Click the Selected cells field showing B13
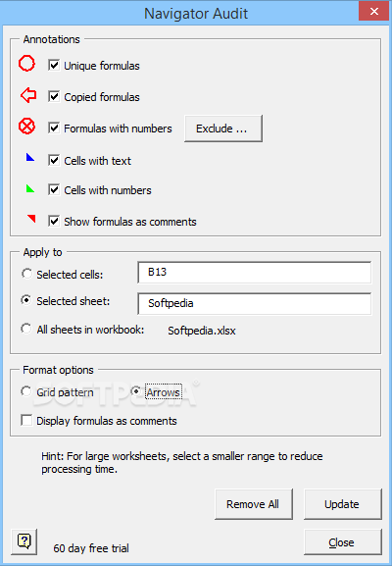 click(x=254, y=273)
